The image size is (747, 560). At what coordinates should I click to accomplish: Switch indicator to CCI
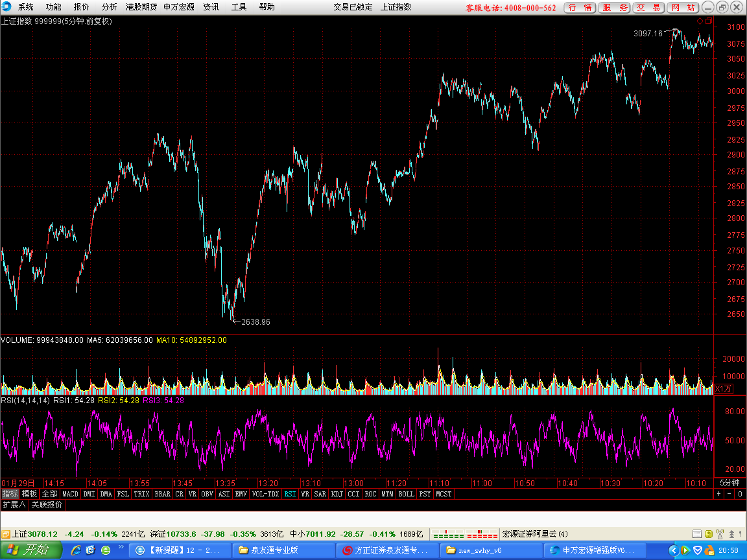(353, 494)
